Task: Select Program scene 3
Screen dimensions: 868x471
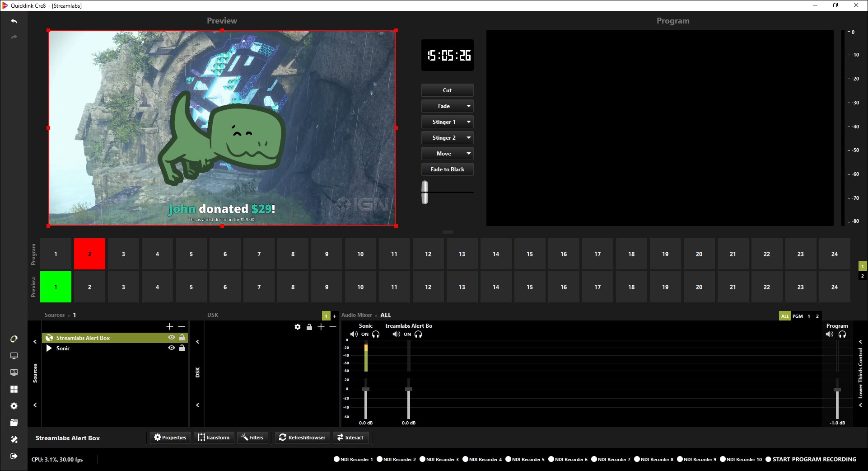Action: pyautogui.click(x=123, y=254)
